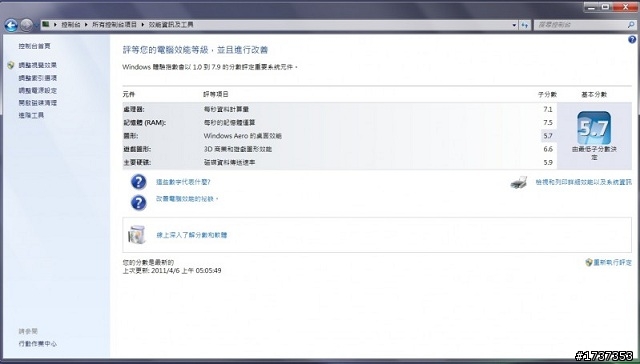The height and width of the screenshot is (364, 640).
Task: Minimize the window
Action: (590, 7)
